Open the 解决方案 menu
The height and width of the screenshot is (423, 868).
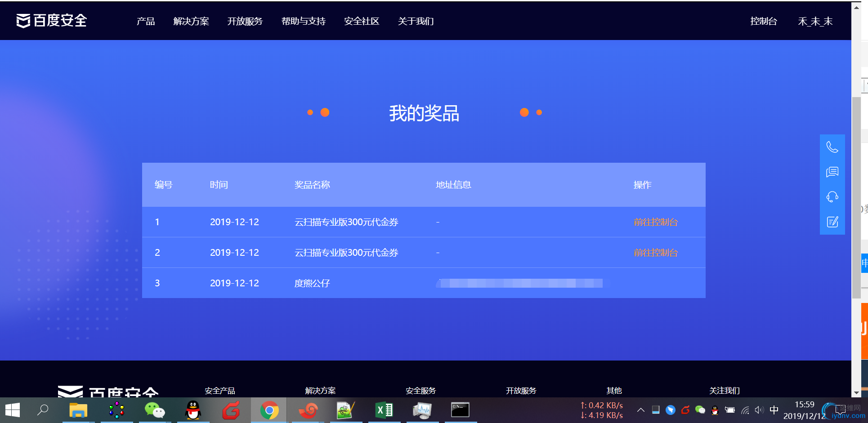click(x=191, y=21)
